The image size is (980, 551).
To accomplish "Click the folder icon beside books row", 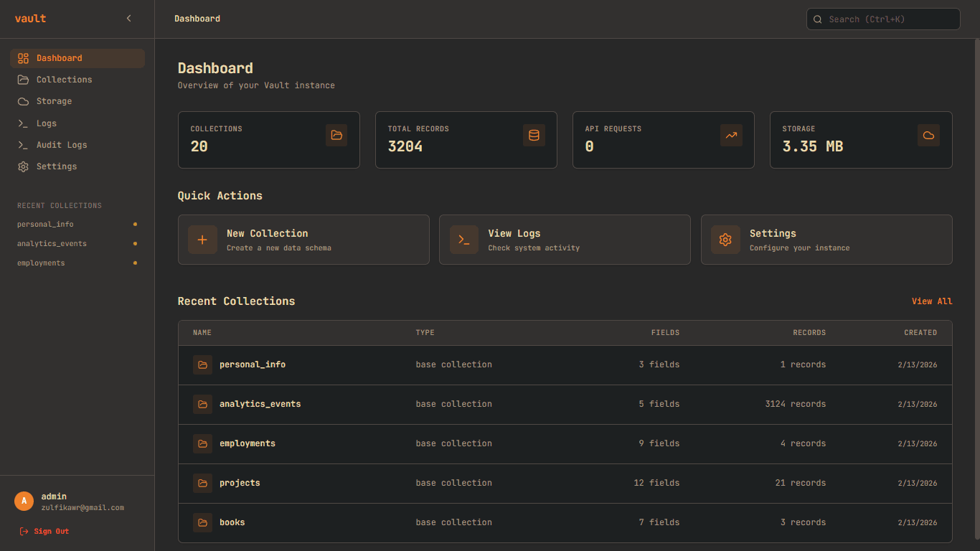I will coord(202,522).
